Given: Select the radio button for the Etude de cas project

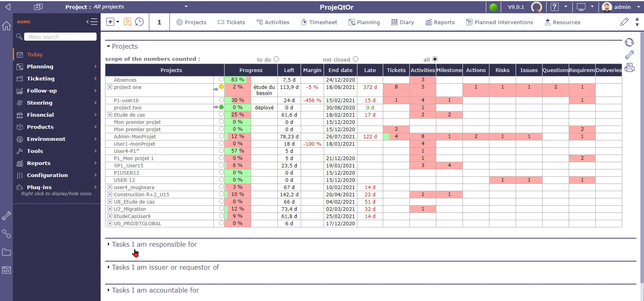Looking at the screenshot, I should [221, 114].
